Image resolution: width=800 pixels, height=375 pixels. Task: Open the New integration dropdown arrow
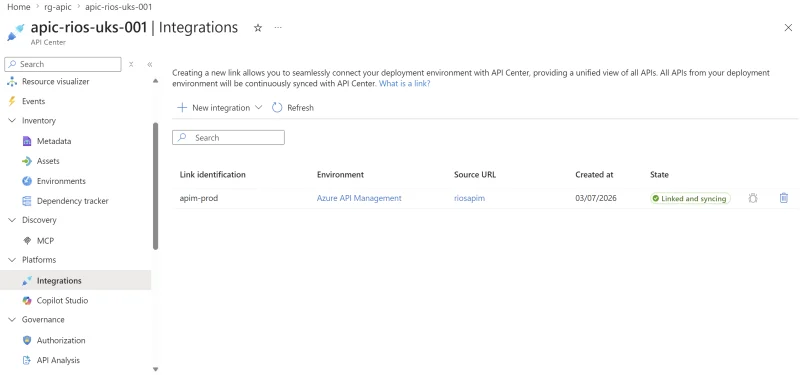click(258, 108)
